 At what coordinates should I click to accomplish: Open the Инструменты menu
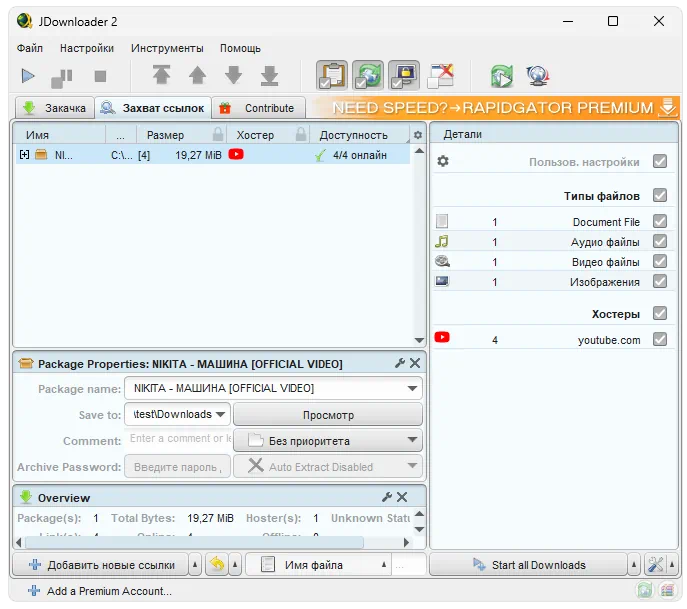[x=167, y=48]
